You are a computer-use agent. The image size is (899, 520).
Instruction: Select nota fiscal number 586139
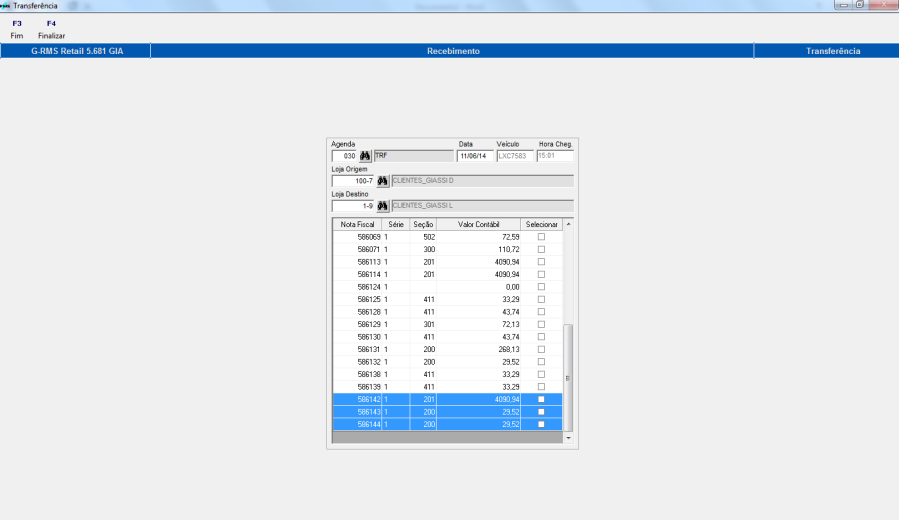pyautogui.click(x=369, y=387)
